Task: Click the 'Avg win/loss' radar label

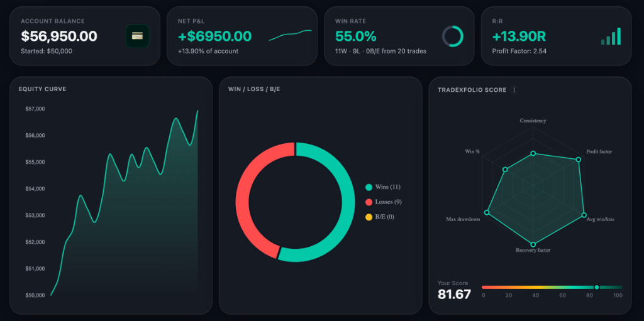Action: (x=601, y=220)
